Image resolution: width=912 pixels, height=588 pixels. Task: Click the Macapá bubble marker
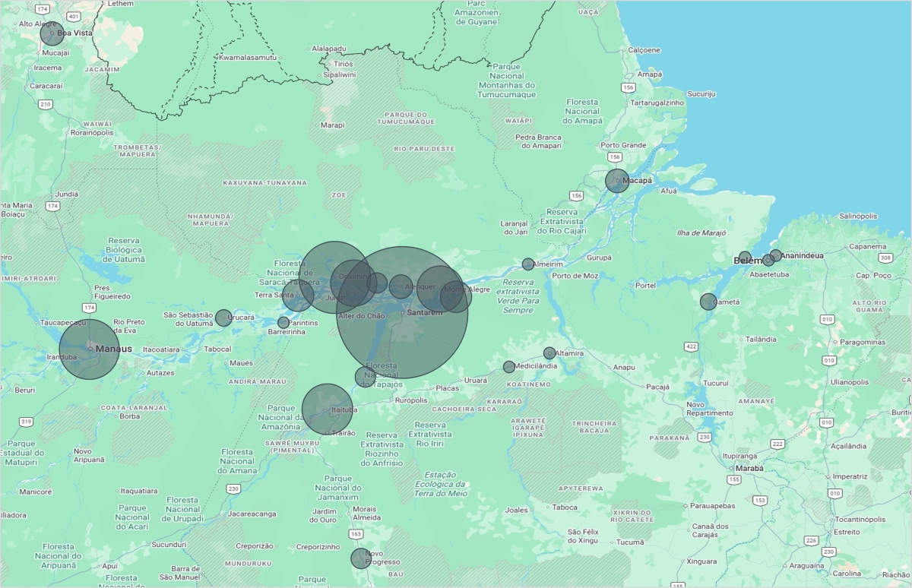pos(617,181)
